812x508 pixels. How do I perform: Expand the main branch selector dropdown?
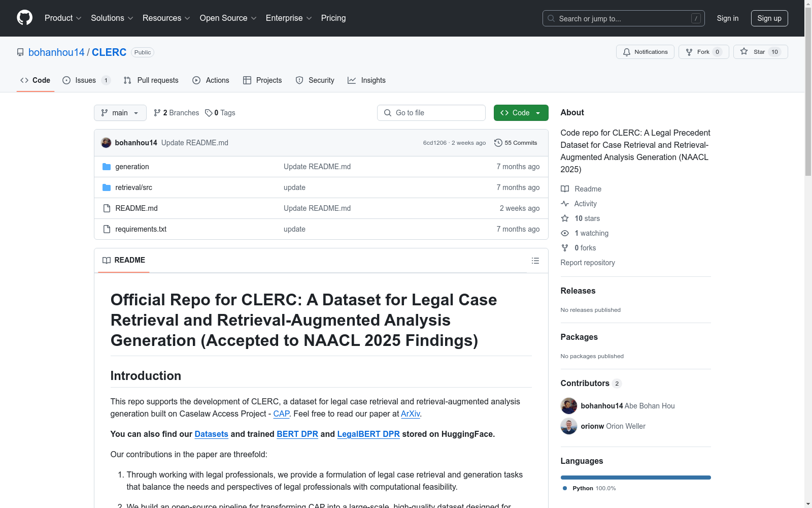tap(120, 113)
